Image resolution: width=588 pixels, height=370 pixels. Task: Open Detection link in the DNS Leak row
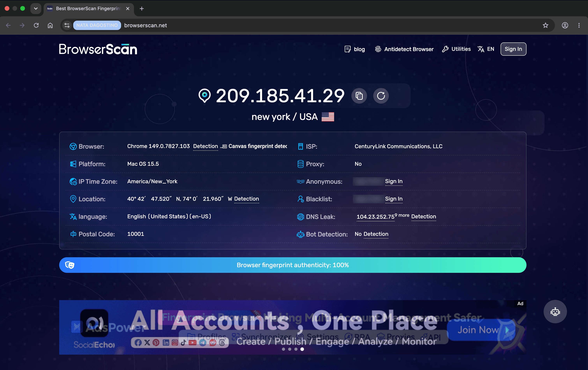pyautogui.click(x=423, y=216)
